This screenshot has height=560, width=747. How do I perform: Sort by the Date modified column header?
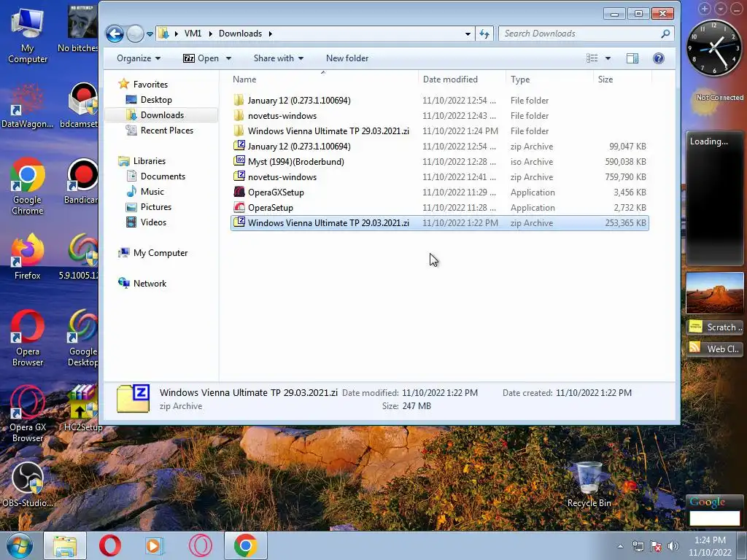462,79
